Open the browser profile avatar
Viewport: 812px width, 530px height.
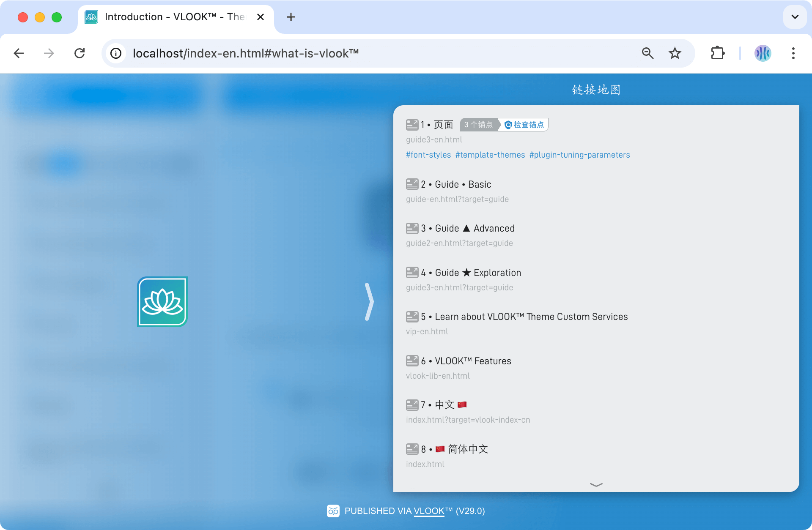[763, 53]
